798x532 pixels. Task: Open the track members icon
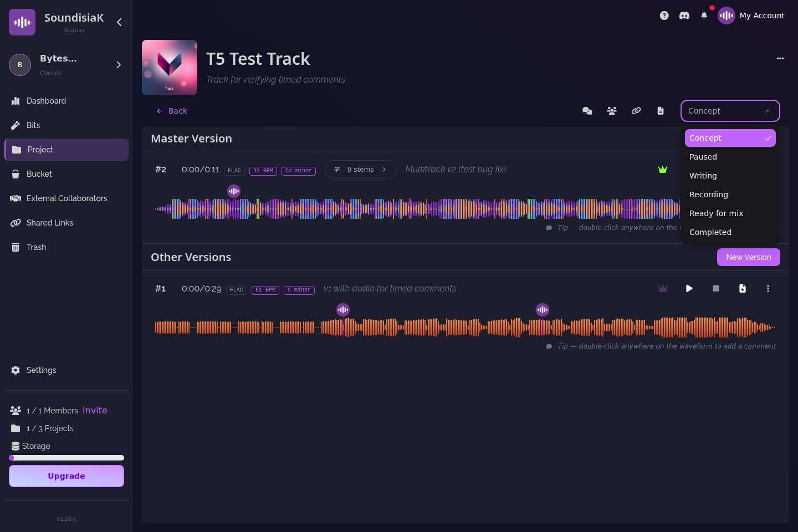click(x=612, y=111)
